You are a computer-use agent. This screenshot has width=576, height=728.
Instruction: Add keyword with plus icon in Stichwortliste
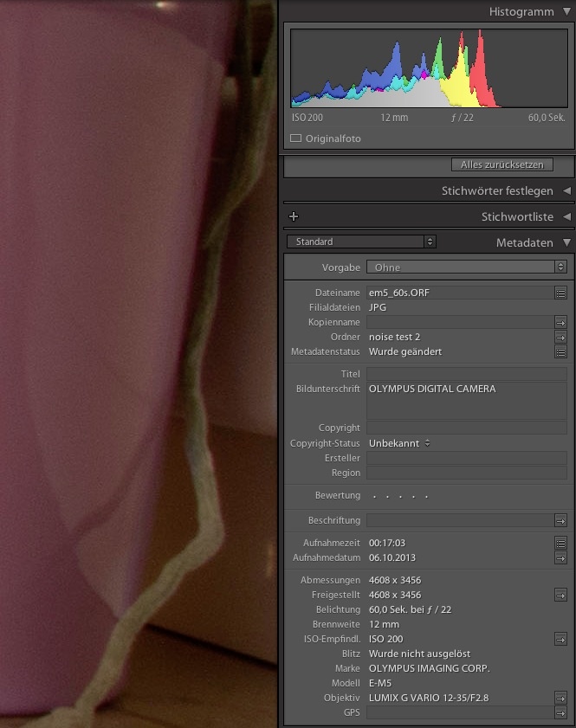[294, 216]
